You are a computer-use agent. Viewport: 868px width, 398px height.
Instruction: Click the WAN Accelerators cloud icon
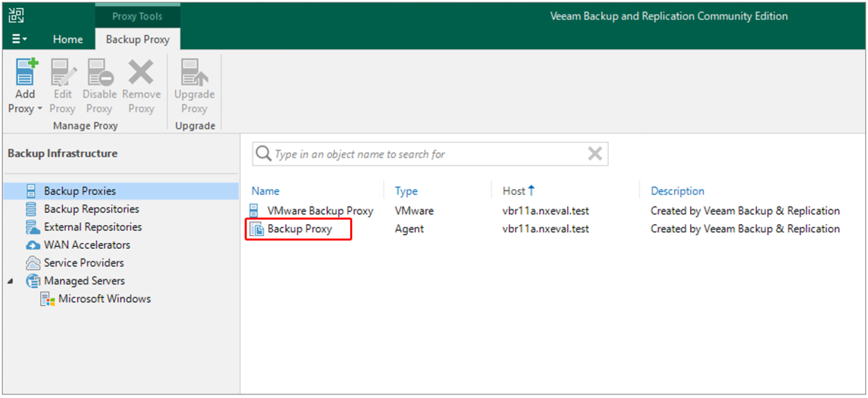click(33, 245)
